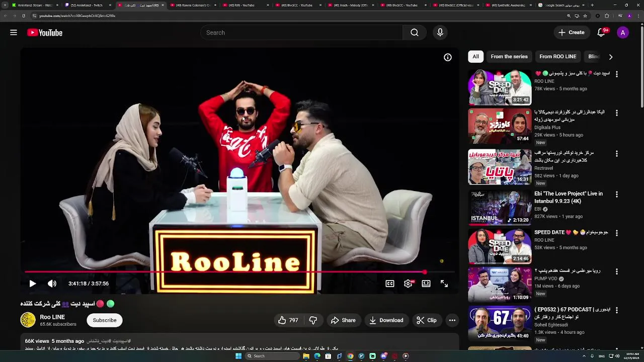This screenshot has height=362, width=644.
Task: Click the browser address bar URL
Action: point(77,16)
